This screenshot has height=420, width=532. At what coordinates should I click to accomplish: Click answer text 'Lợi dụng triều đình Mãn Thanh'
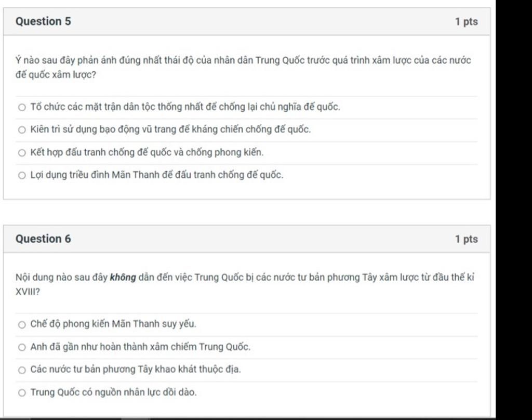coord(157,175)
